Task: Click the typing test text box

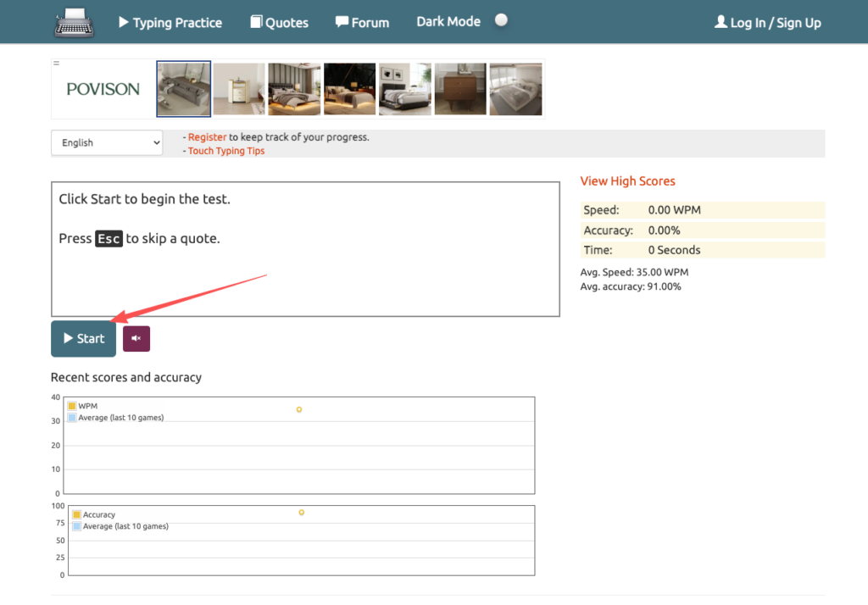Action: click(305, 248)
